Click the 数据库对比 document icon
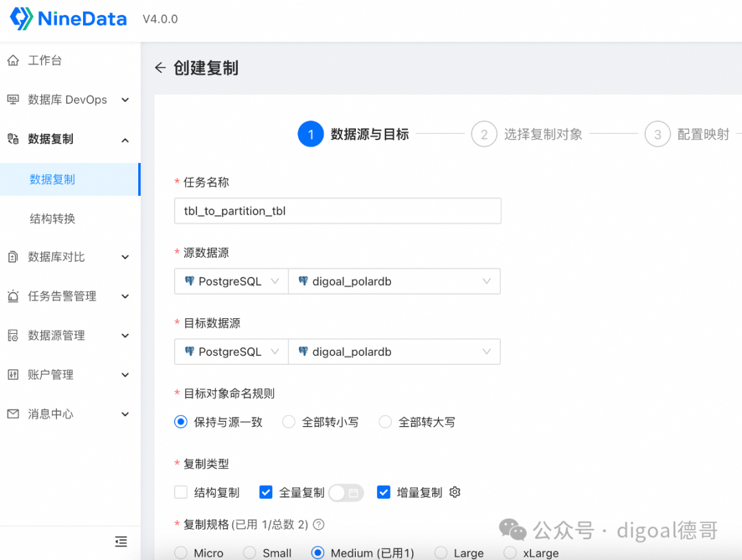Image resolution: width=742 pixels, height=560 pixels. [x=13, y=257]
